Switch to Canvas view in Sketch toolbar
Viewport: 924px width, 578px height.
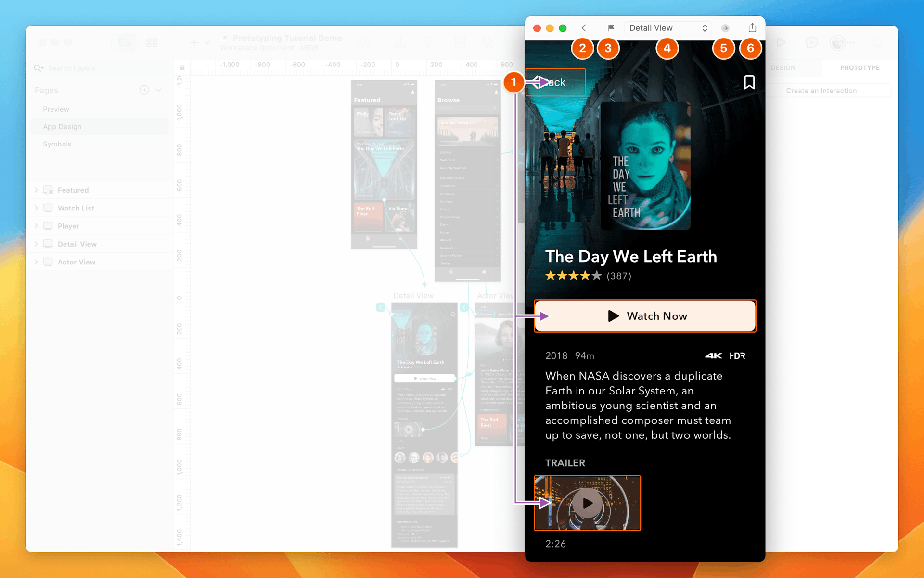pyautogui.click(x=125, y=42)
